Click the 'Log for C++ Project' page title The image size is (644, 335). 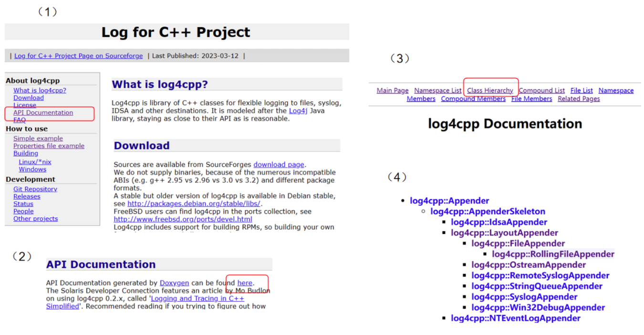(x=176, y=32)
